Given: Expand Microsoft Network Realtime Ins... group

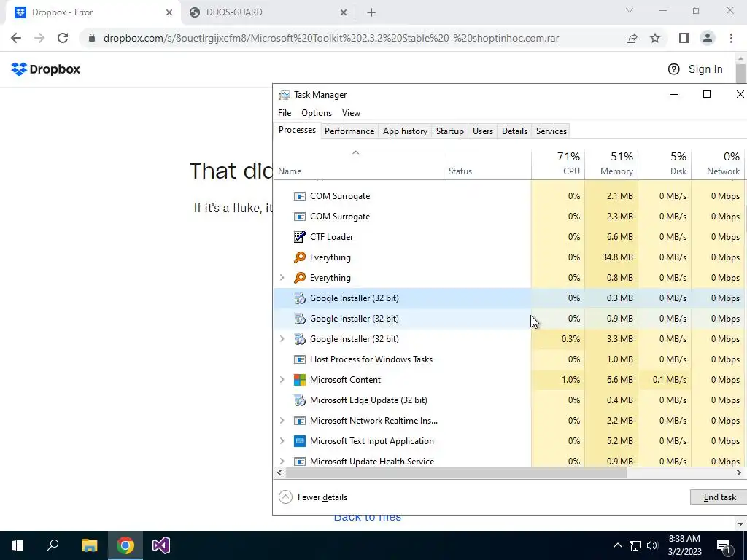Looking at the screenshot, I should point(282,421).
